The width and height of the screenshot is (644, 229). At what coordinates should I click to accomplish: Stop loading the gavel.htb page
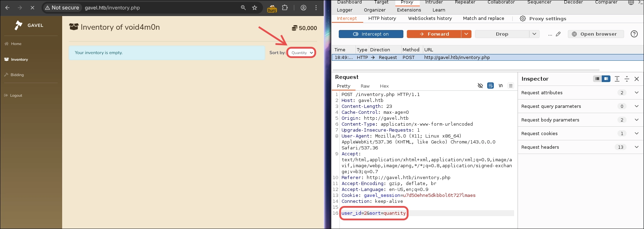coord(32,7)
